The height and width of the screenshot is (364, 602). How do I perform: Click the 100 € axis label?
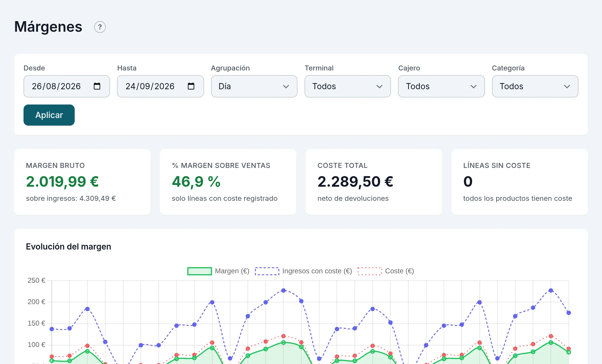point(36,345)
